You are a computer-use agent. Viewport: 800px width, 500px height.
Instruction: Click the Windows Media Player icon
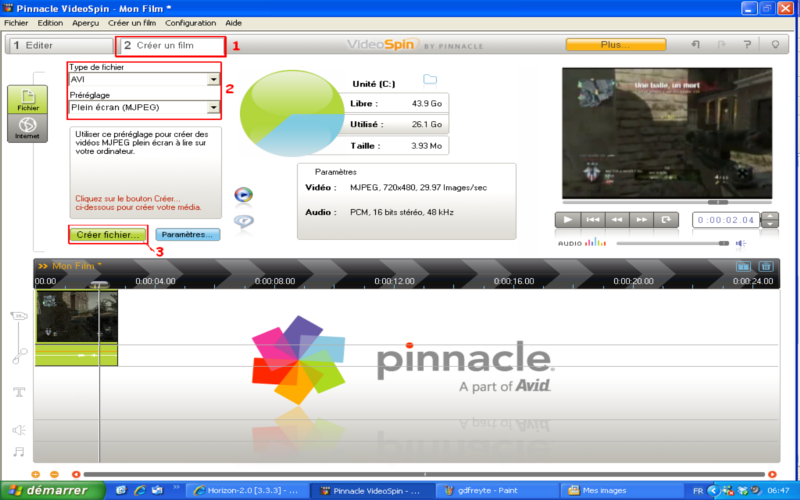tap(243, 195)
